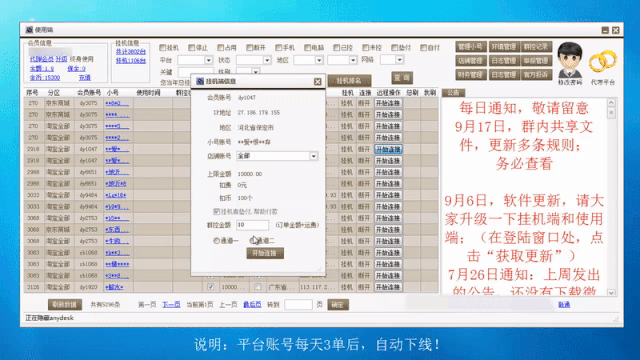Toggle the 未控 filter checkbox

[365, 48]
